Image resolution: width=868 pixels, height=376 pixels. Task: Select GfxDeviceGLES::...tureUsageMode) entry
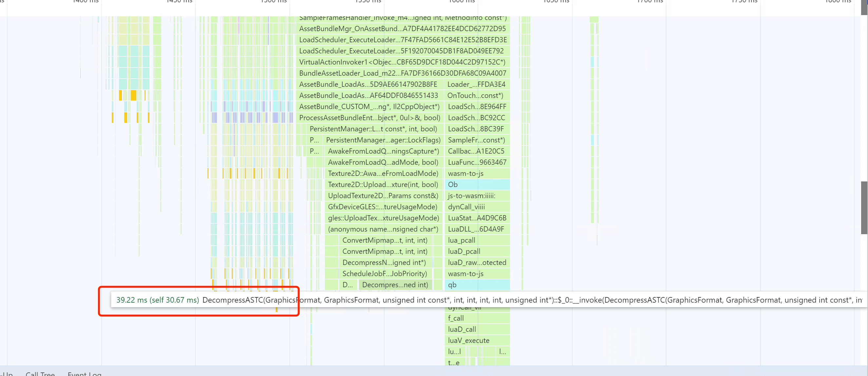coord(384,206)
